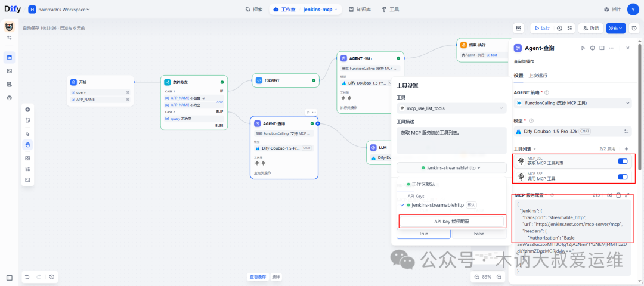Switch to the 设置 tab
The height and width of the screenshot is (286, 644).
click(518, 76)
